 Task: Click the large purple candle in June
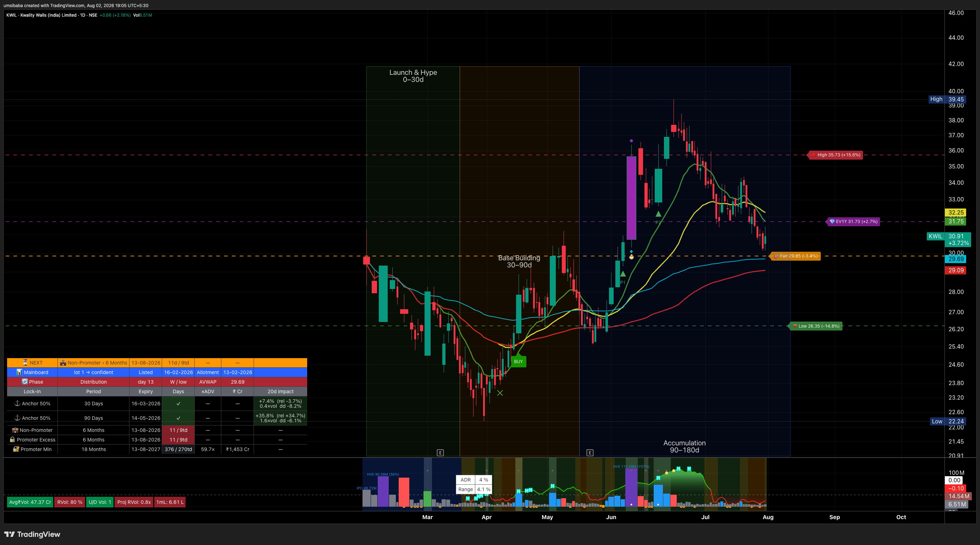(x=631, y=198)
